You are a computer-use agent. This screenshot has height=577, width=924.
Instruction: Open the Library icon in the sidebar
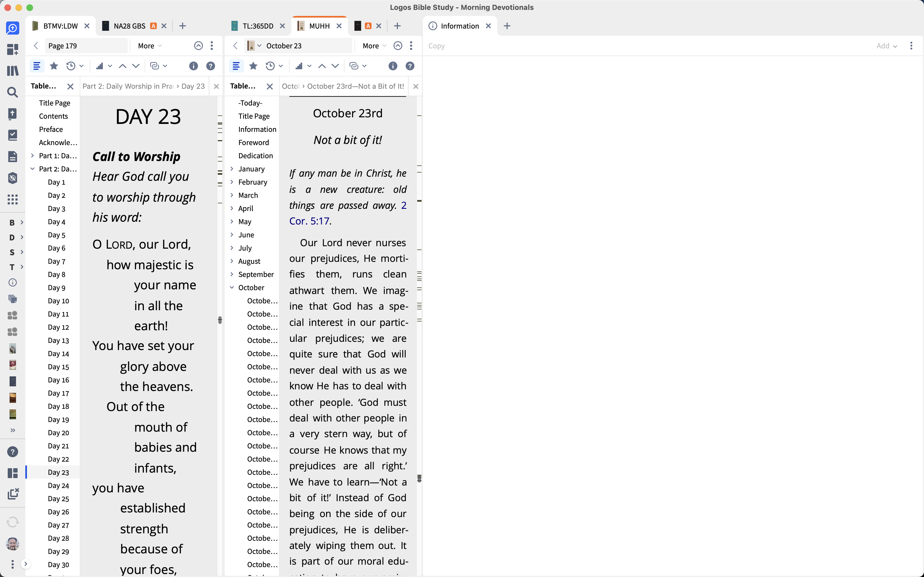pos(13,71)
